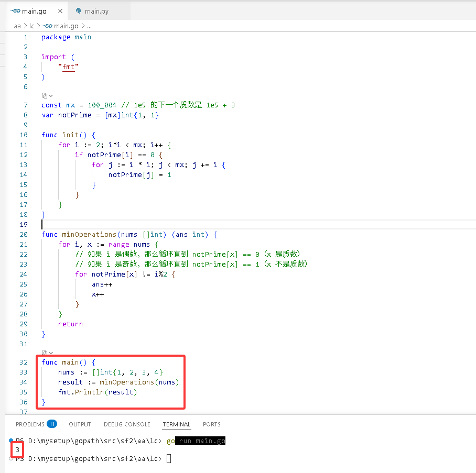The height and width of the screenshot is (473, 476).
Task: Switch to the main.py tab
Action: pyautogui.click(x=96, y=11)
